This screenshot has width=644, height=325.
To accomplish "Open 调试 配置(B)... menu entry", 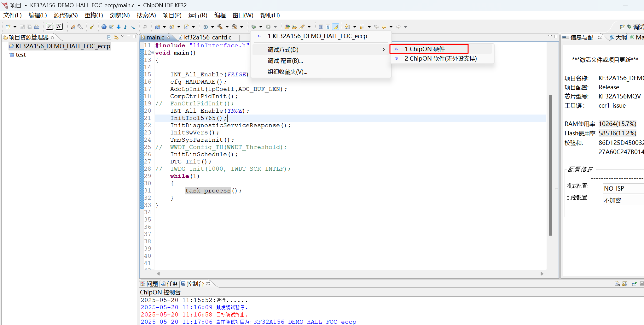I will [x=321, y=61].
